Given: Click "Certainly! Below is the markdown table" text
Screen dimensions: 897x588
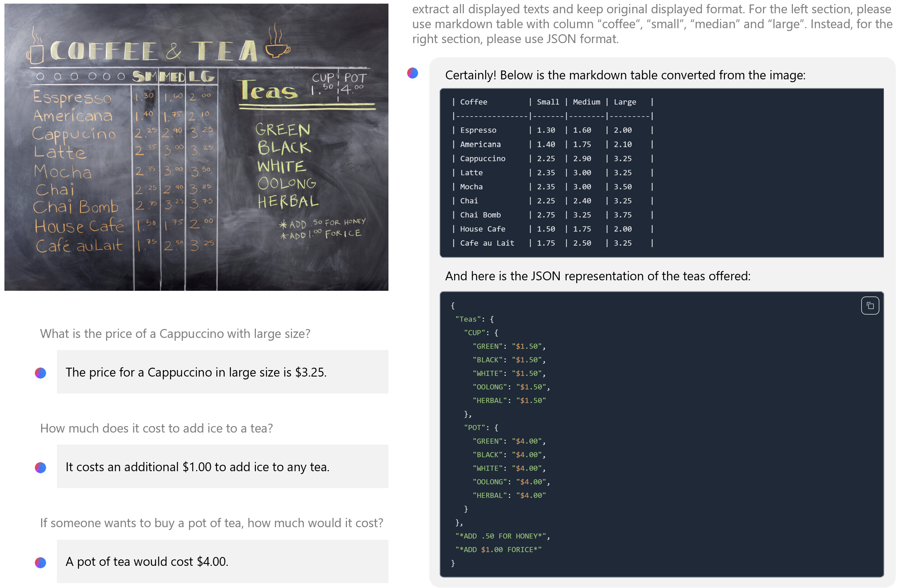Looking at the screenshot, I should (625, 75).
